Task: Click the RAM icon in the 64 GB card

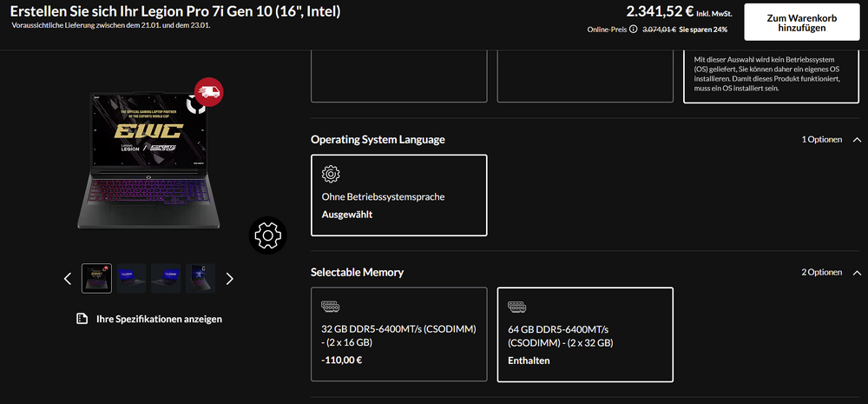Action: (516, 307)
